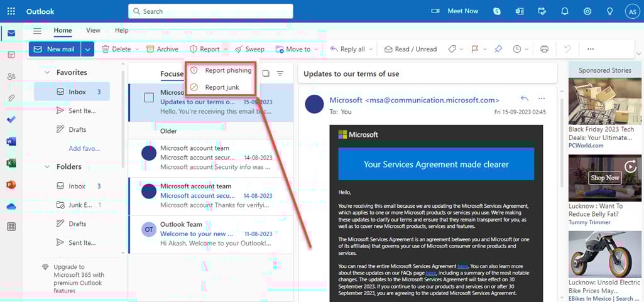This screenshot has height=302, width=644.
Task: Open the filter icon above message list
Action: [280, 73]
